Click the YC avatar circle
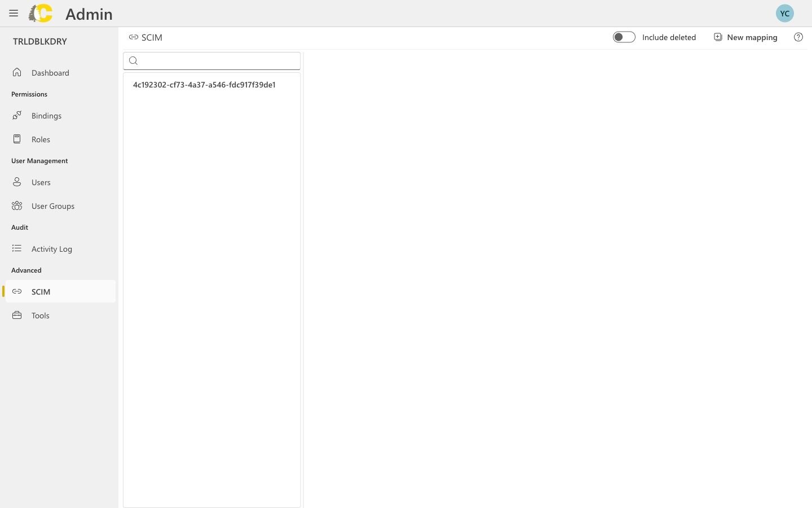Viewport: 812px width, 508px height. (785, 13)
